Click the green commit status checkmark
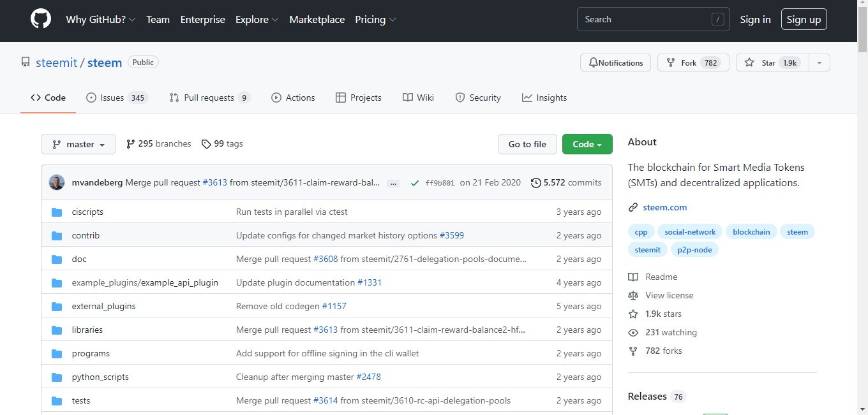The image size is (868, 415). click(415, 183)
